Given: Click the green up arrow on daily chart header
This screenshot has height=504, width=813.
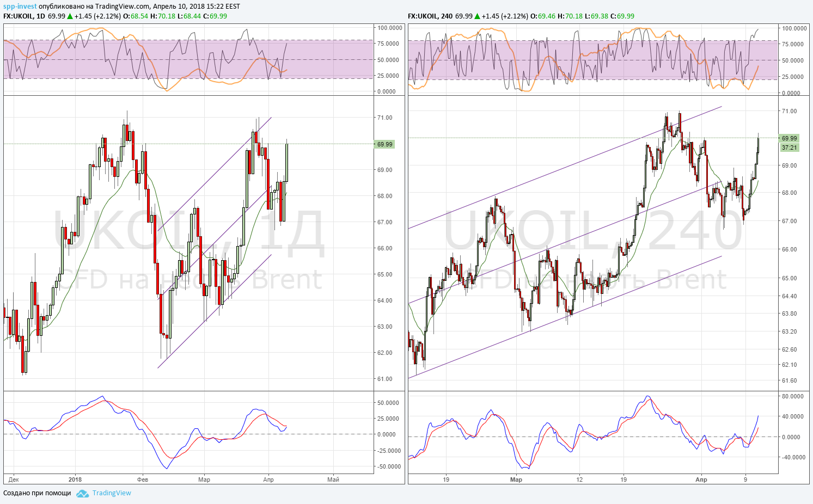Looking at the screenshot, I should 70,16.
